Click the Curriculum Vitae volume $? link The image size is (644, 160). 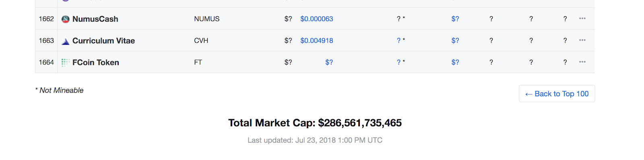click(x=455, y=41)
